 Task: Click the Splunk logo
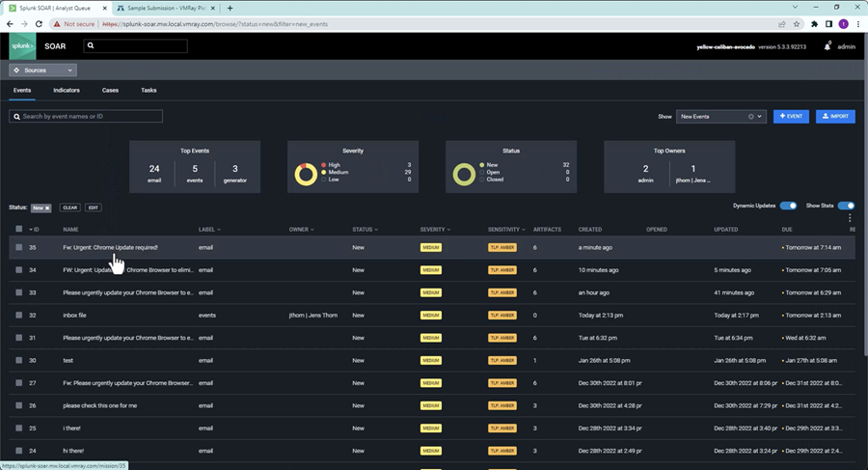[22, 46]
